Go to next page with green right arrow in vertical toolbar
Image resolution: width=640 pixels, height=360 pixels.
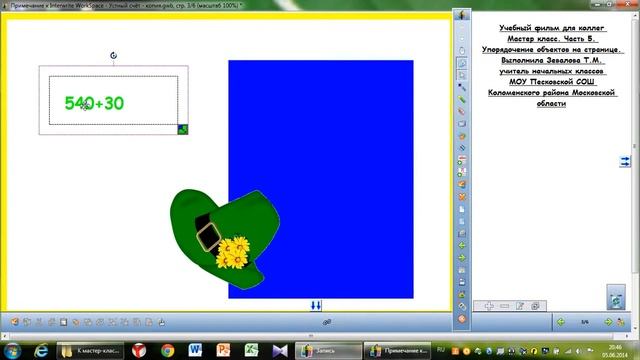(x=462, y=258)
